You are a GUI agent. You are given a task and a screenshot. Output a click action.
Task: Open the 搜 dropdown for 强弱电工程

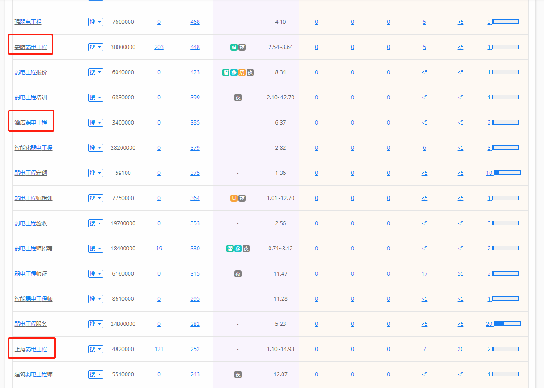point(95,22)
